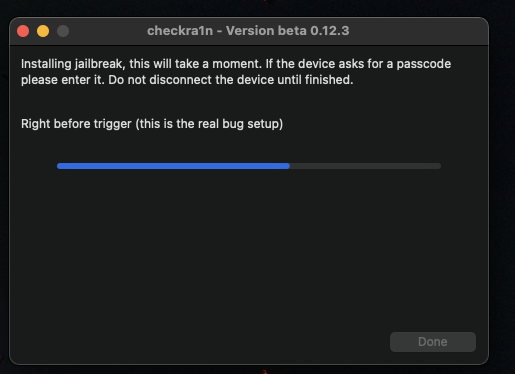The image size is (515, 374).
Task: Click the blue filled portion of progress bar
Action: click(173, 166)
